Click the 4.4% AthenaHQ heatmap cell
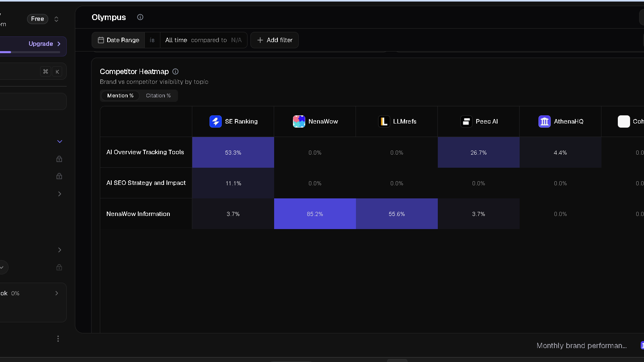Screen dimensions: 644x362 561,153
